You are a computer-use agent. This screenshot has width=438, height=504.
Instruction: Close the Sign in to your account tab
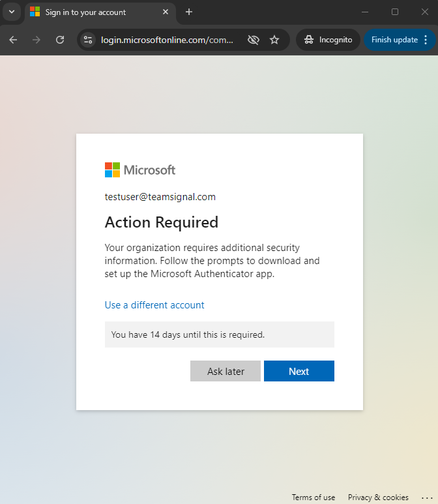[x=166, y=12]
